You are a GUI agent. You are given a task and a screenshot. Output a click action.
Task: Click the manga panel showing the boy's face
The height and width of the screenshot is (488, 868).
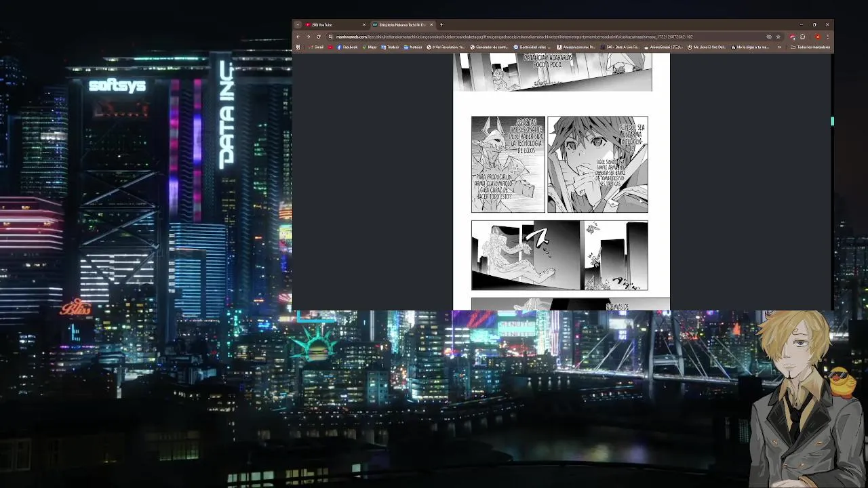click(597, 164)
